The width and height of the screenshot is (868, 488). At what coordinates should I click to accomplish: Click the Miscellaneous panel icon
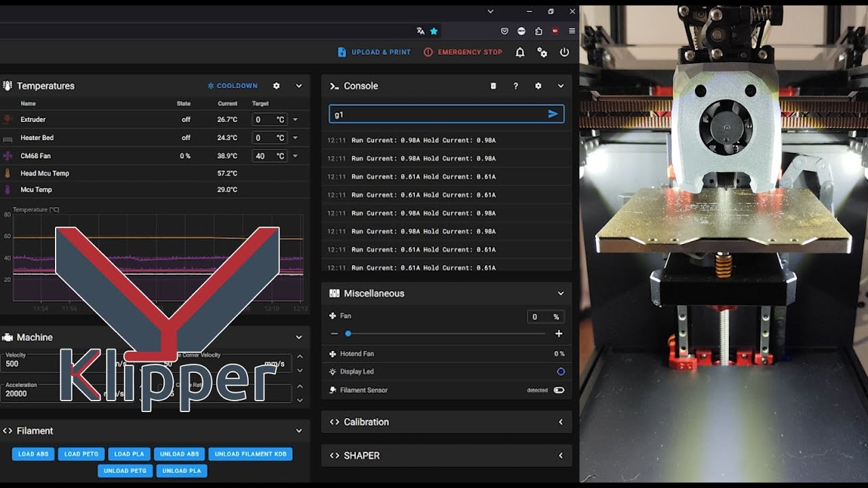click(x=334, y=293)
